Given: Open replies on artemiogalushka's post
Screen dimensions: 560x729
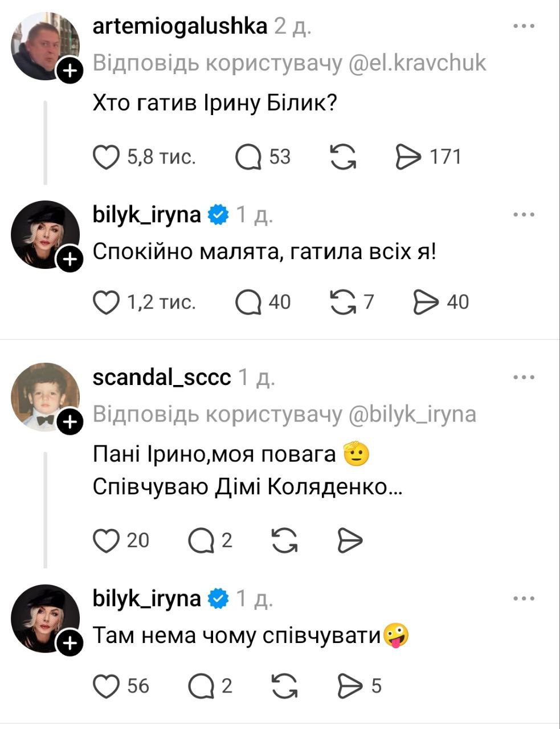Looking at the screenshot, I should tap(248, 157).
